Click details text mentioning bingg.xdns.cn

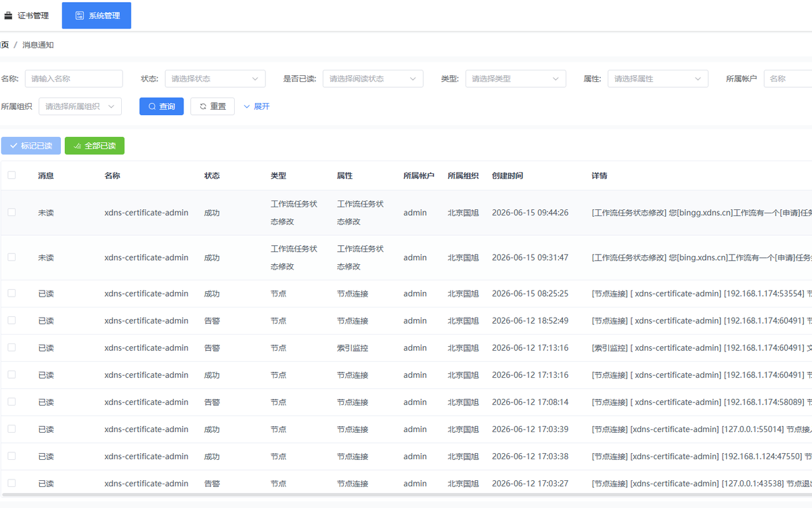[702, 213]
